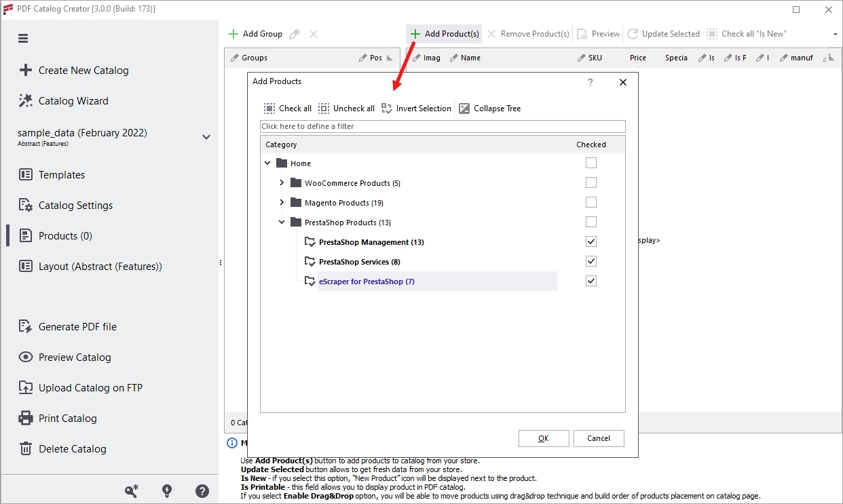This screenshot has height=504, width=843.
Task: Open Catalog Settings in sidebar
Action: pyautogui.click(x=75, y=206)
